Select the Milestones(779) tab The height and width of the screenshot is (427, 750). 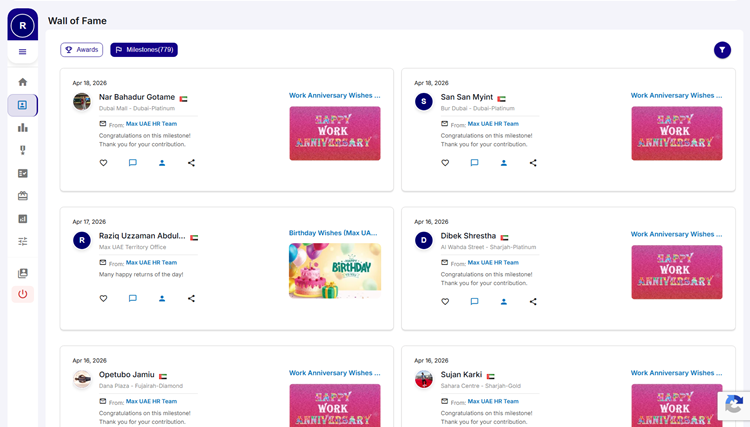[144, 50]
